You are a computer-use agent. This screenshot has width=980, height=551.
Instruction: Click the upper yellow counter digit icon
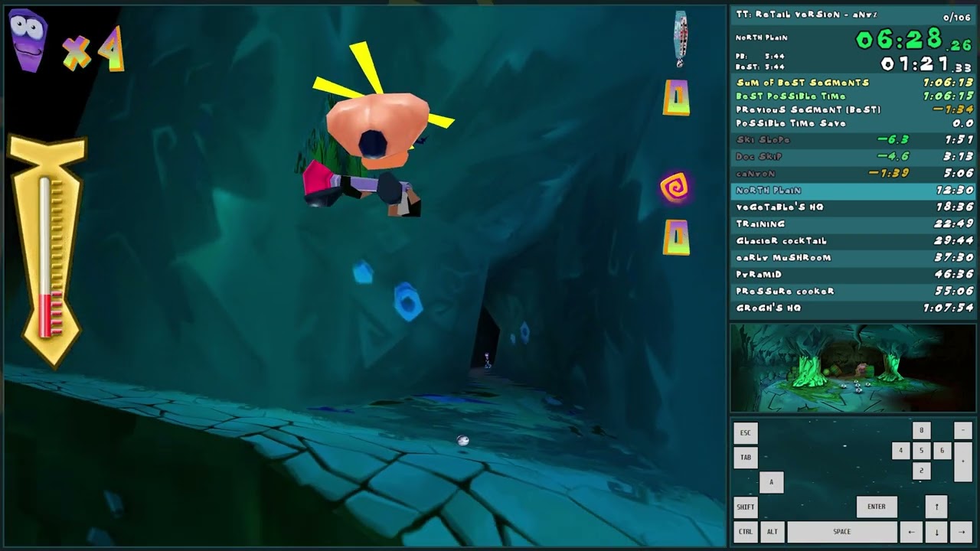tap(676, 97)
